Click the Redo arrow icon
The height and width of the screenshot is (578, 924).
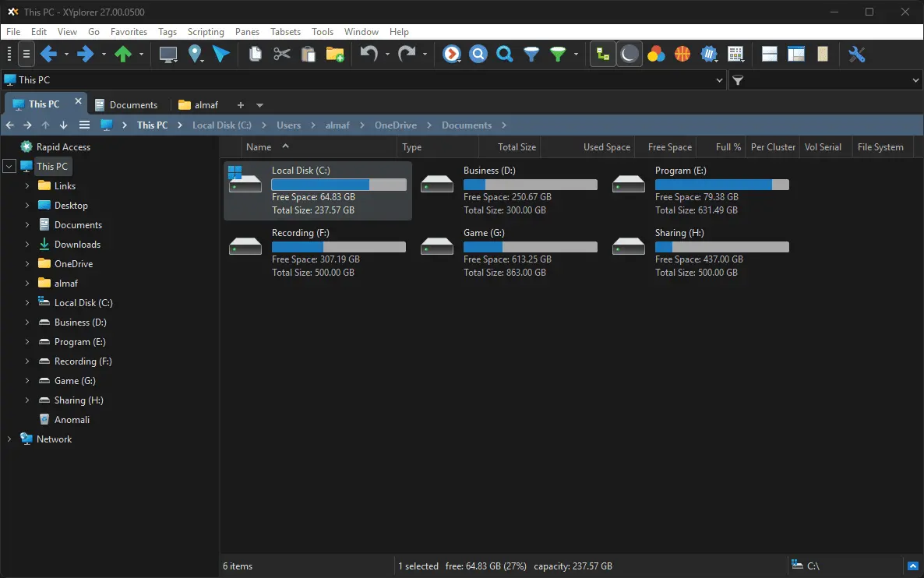pos(407,55)
